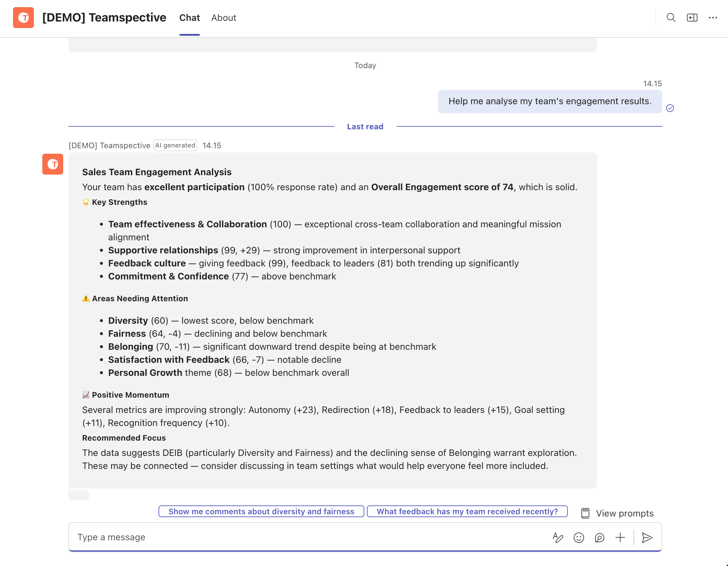Click the sent message status checkmark

click(x=670, y=108)
